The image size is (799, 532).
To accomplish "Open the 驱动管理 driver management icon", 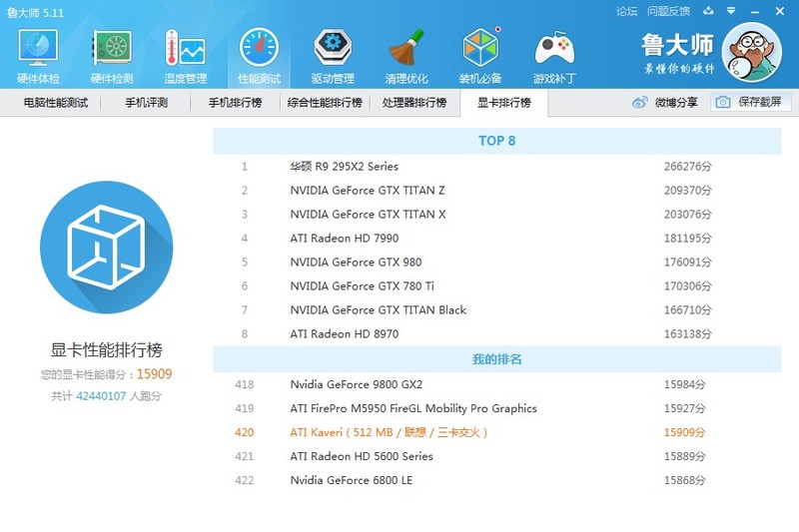I will [333, 56].
